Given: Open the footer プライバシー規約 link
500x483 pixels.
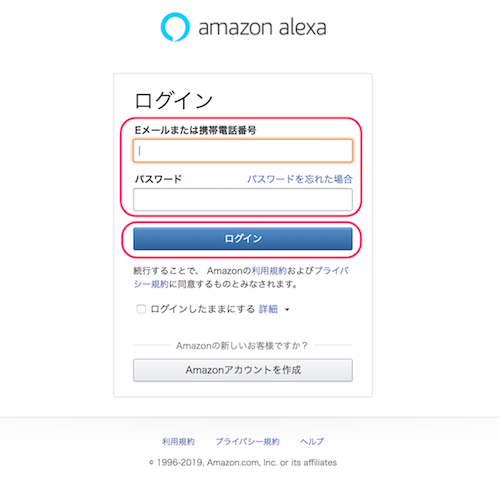Looking at the screenshot, I should coord(247,442).
